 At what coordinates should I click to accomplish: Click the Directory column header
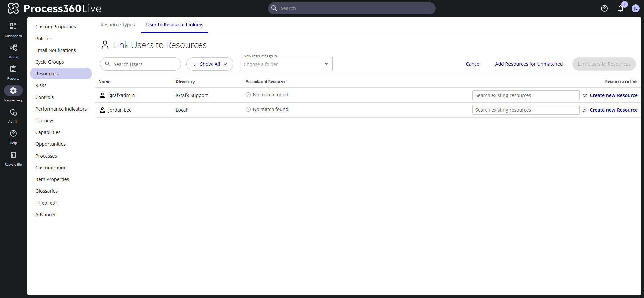tap(185, 82)
